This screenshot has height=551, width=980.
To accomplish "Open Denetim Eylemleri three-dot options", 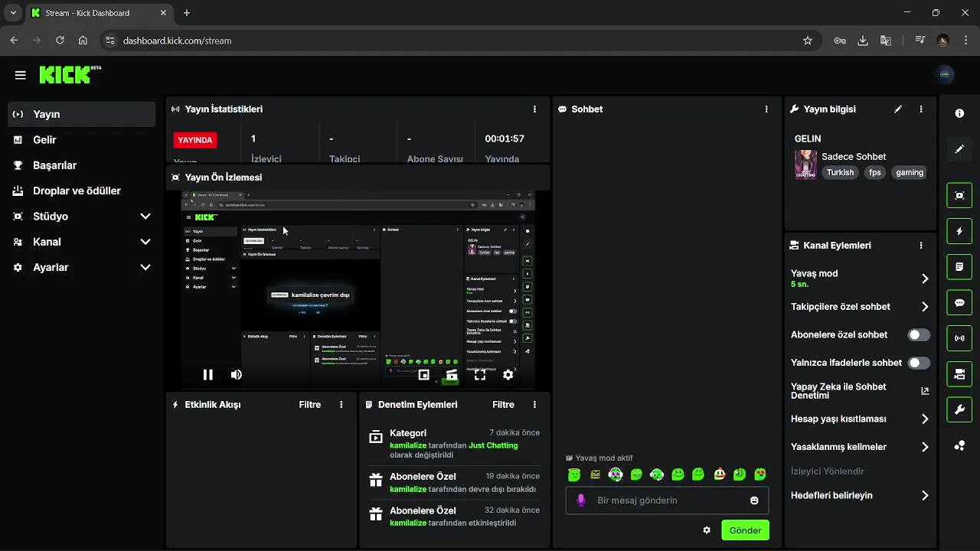I will point(534,405).
